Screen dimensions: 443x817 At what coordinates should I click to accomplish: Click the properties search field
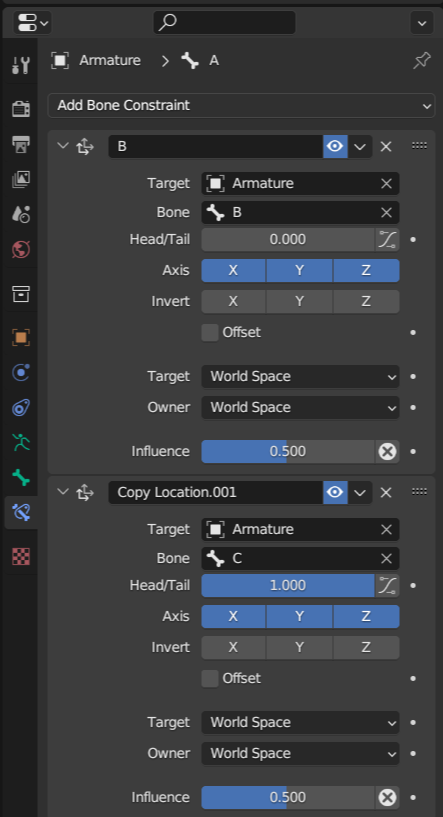click(x=224, y=22)
